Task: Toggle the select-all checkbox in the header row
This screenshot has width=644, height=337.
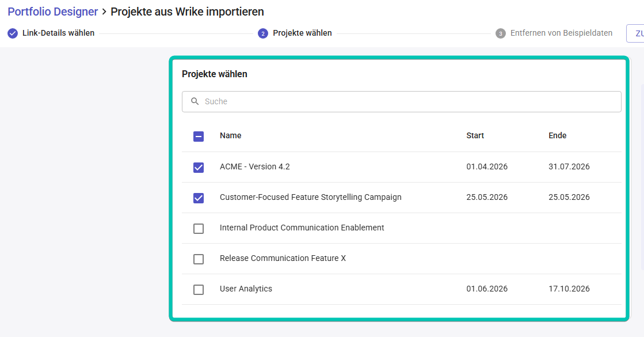Action: click(x=199, y=137)
